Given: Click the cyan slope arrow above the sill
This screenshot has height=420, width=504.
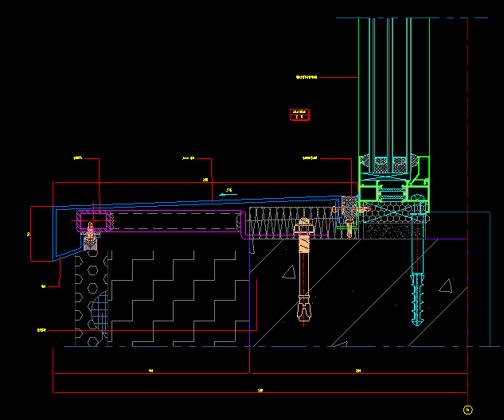Looking at the screenshot, I should pos(228,191).
